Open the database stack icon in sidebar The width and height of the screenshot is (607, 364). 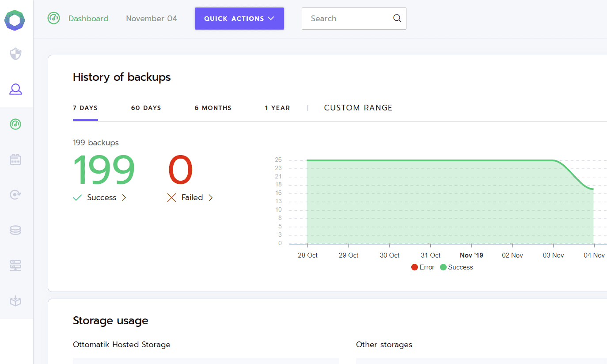click(x=15, y=230)
